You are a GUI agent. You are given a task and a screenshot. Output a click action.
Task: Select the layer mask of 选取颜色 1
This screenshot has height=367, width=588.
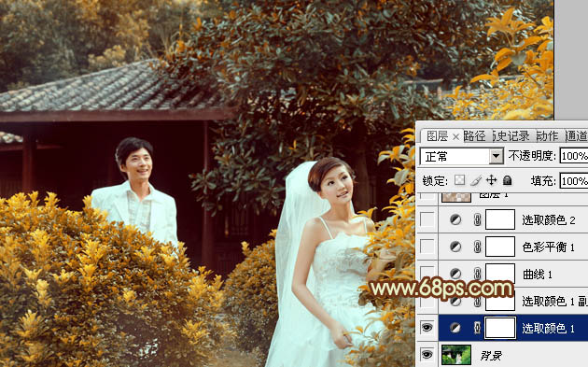tap(500, 328)
